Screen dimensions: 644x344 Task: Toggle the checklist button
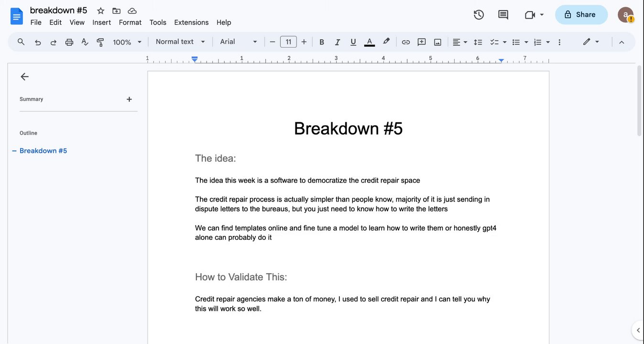point(494,42)
